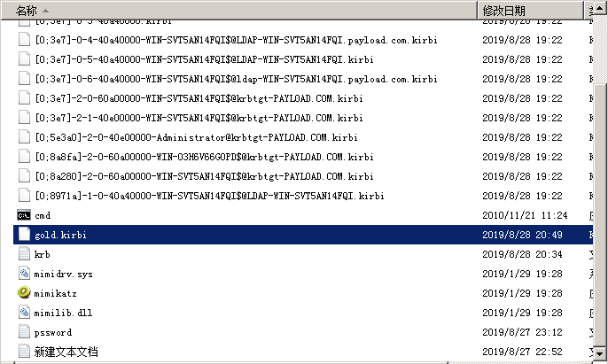Click the mimilib.dll library file icon
The image size is (608, 364).
point(24,313)
